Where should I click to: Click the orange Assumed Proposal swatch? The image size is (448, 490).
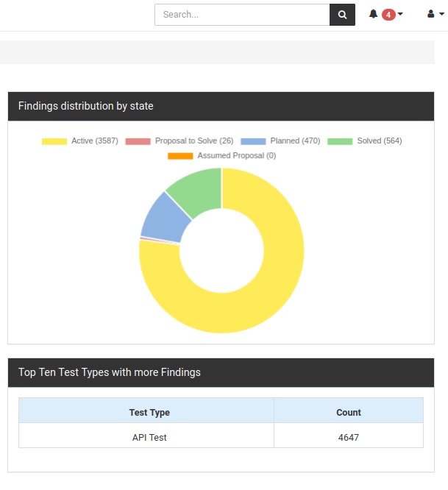click(x=180, y=156)
